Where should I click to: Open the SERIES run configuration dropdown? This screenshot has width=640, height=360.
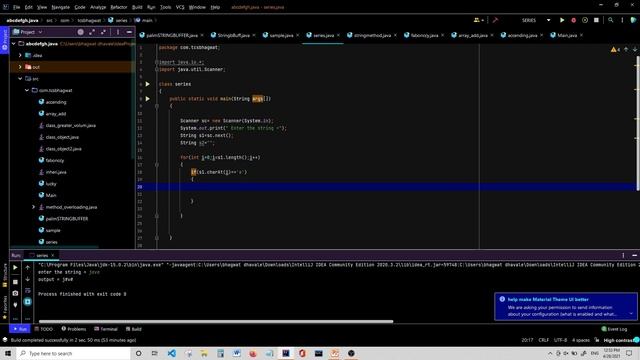[x=536, y=20]
